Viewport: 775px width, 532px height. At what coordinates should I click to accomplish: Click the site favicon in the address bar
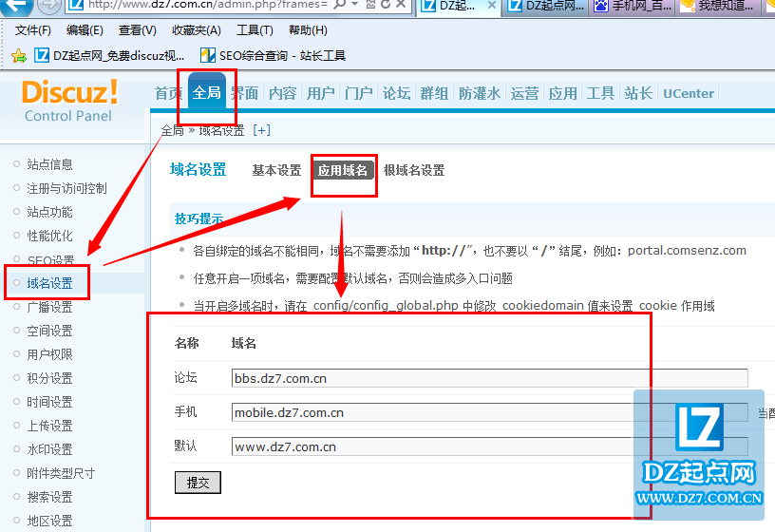pos(76,6)
